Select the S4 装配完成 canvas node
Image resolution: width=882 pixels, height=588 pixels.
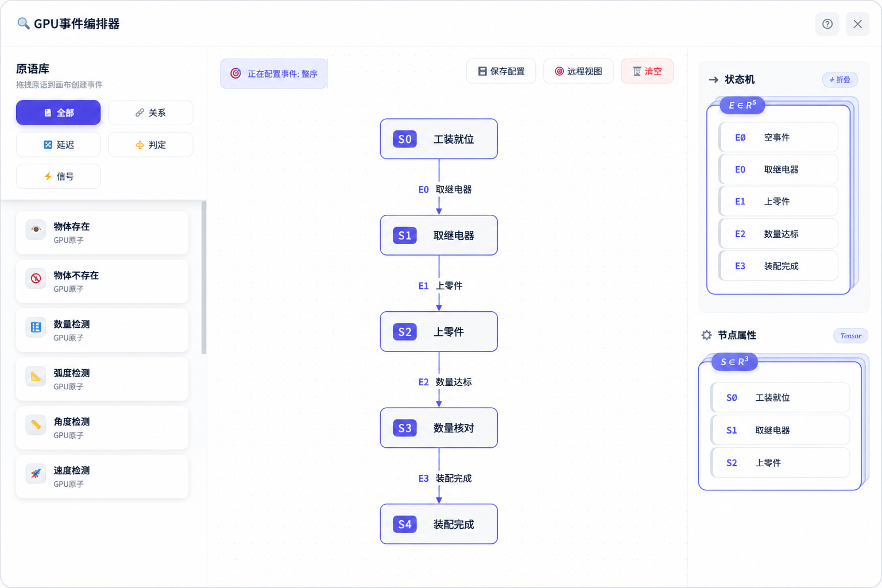pos(439,524)
